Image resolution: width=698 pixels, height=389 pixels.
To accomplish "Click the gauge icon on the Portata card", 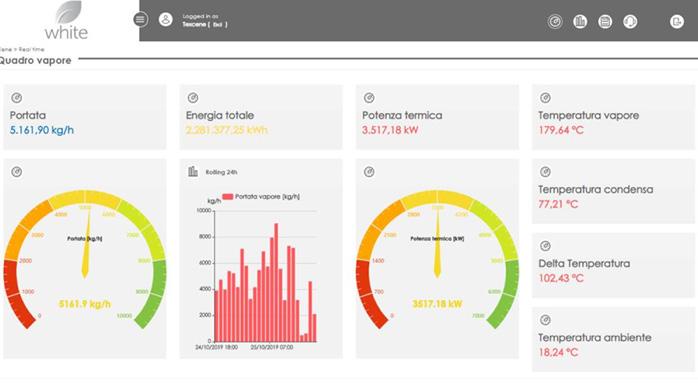I will coord(16,97).
